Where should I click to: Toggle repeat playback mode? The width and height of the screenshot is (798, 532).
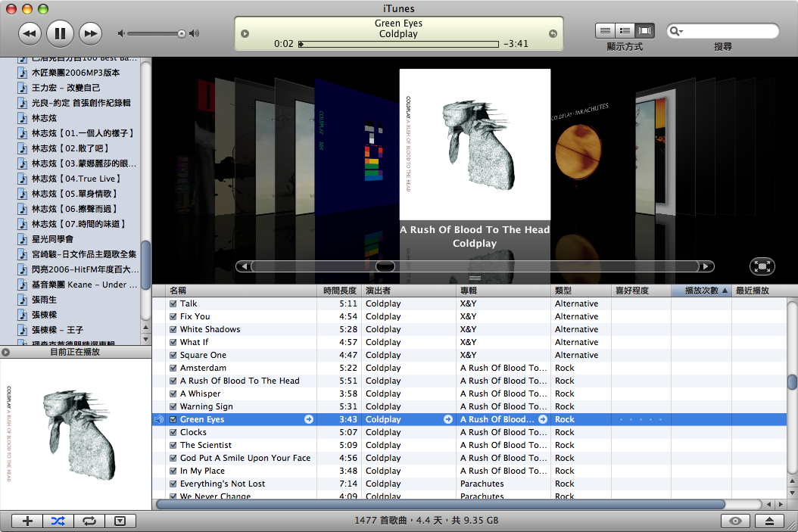pos(89,521)
